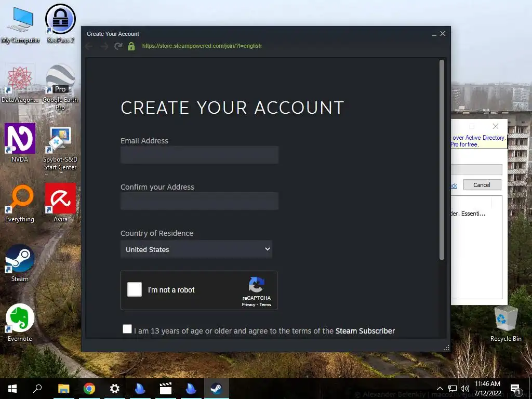
Task: Click the window resize grip corner
Action: [x=446, y=348]
